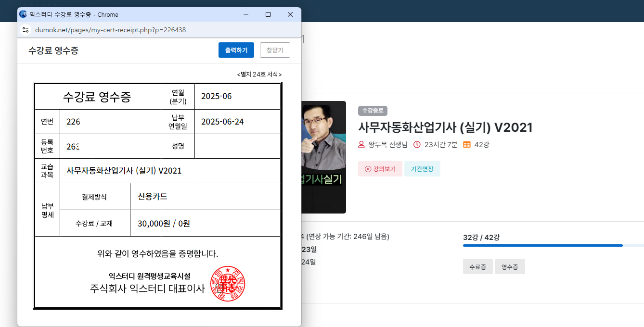Click the 익스터디 원격평생교육시설 text
Viewport: 644px width, 327px height.
(x=150, y=276)
